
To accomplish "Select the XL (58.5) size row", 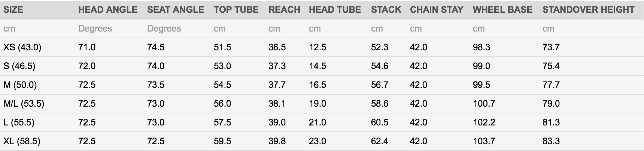I will tap(322, 141).
